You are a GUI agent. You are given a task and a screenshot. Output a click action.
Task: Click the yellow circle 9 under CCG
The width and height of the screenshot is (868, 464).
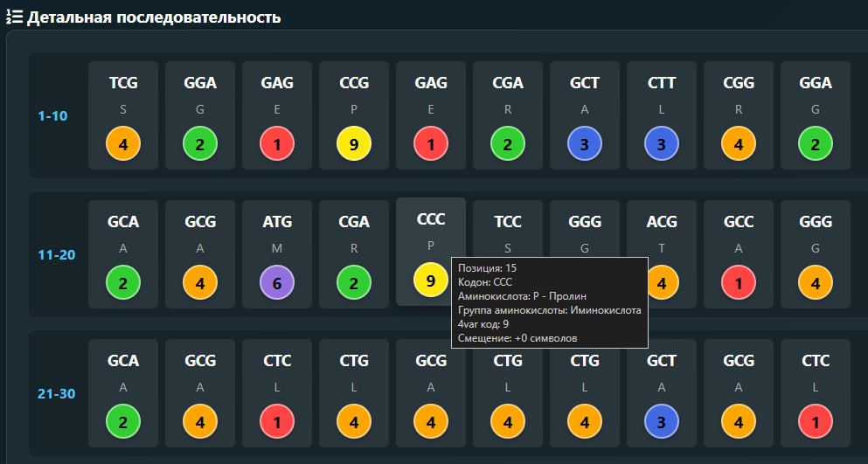tap(354, 144)
